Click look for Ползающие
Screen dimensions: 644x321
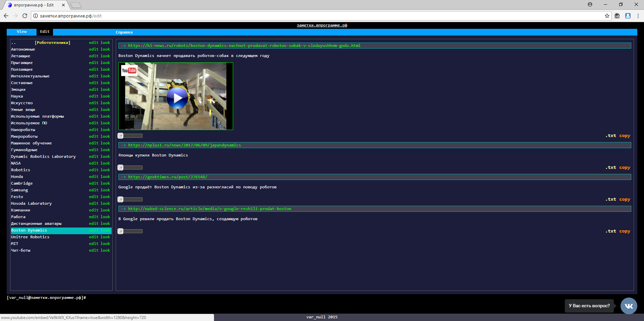click(105, 69)
